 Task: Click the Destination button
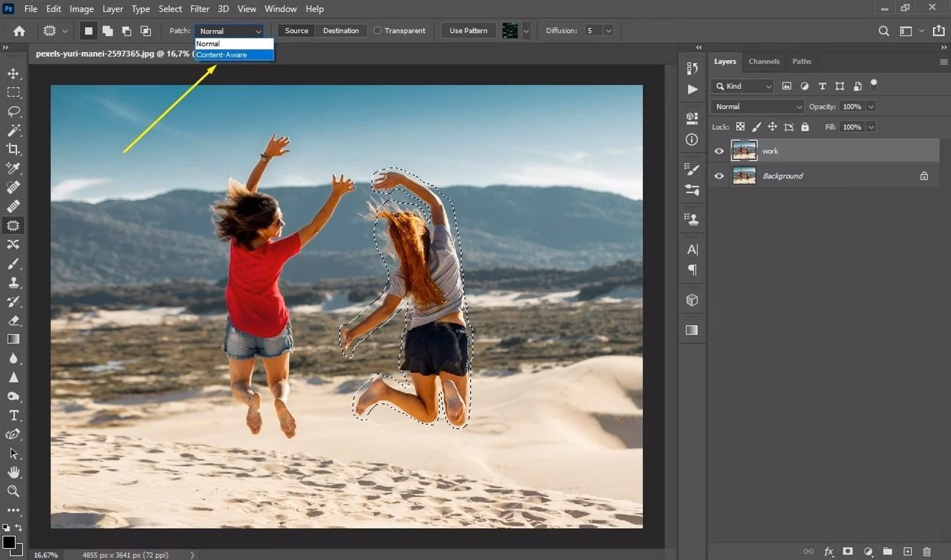tap(340, 31)
